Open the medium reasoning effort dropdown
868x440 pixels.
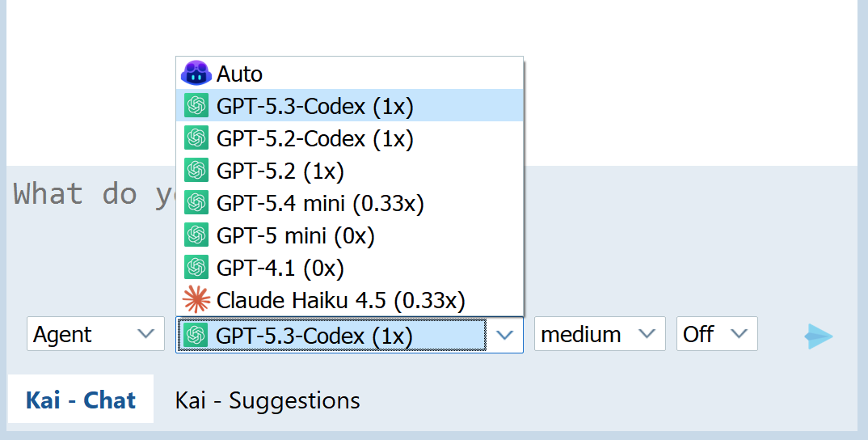600,333
